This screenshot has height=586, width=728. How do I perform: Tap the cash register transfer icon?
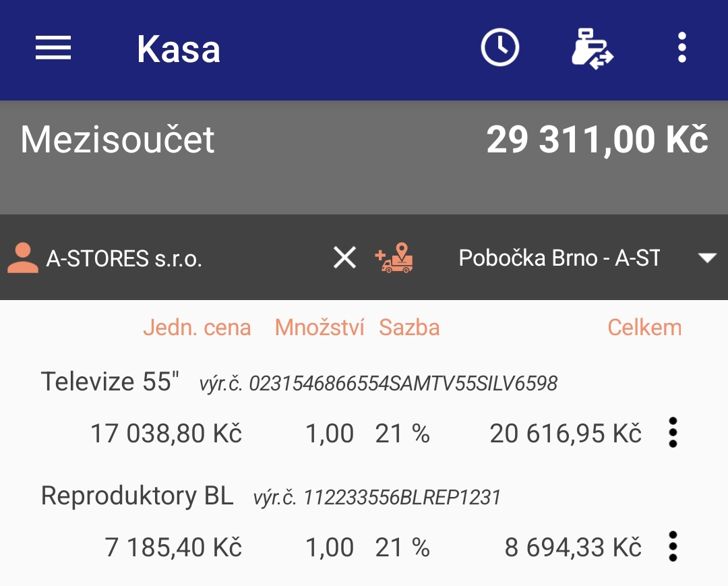click(592, 49)
